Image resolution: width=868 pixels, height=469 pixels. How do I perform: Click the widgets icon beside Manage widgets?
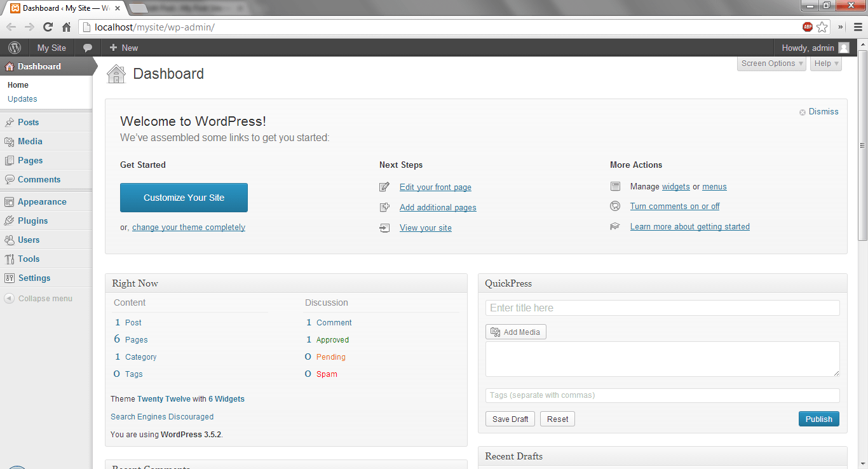click(615, 186)
